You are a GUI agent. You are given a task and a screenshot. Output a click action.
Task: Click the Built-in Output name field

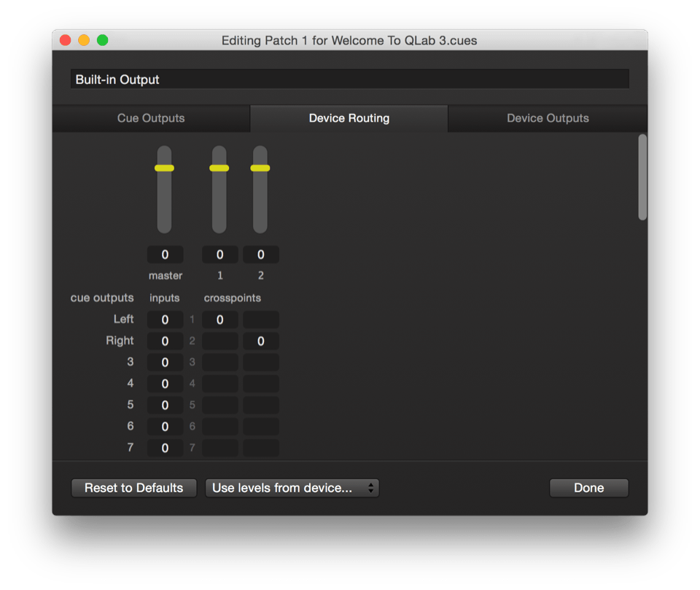click(349, 79)
